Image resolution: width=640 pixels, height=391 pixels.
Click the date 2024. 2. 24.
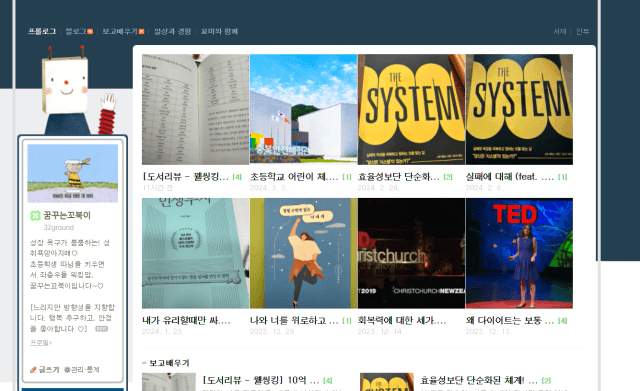point(378,188)
